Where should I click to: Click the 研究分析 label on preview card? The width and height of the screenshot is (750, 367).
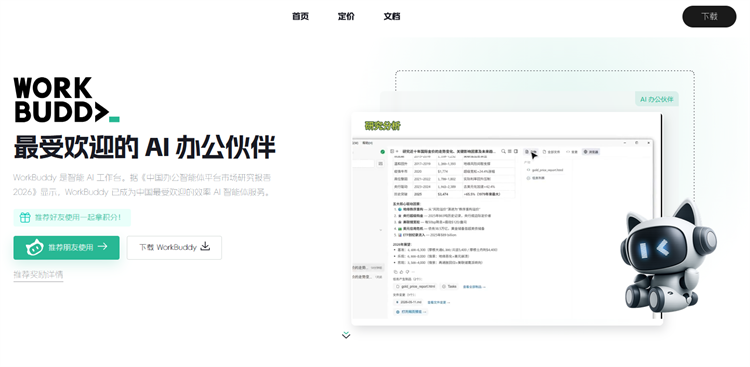pos(383,126)
